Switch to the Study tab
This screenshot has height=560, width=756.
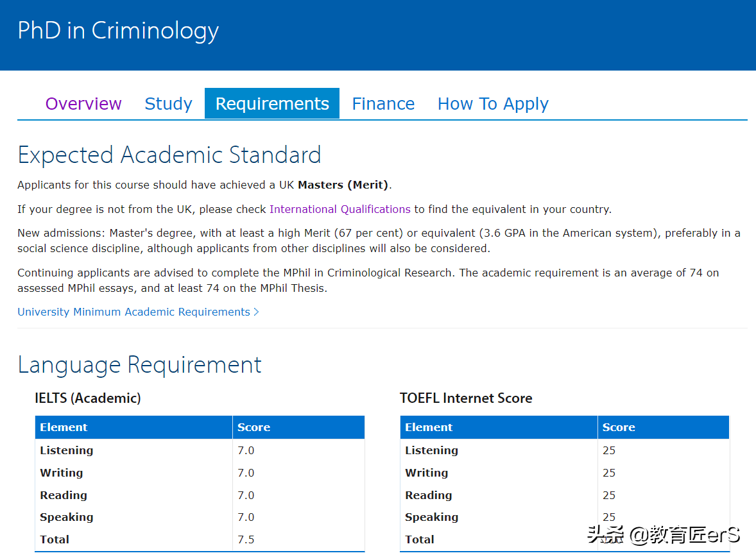(168, 104)
